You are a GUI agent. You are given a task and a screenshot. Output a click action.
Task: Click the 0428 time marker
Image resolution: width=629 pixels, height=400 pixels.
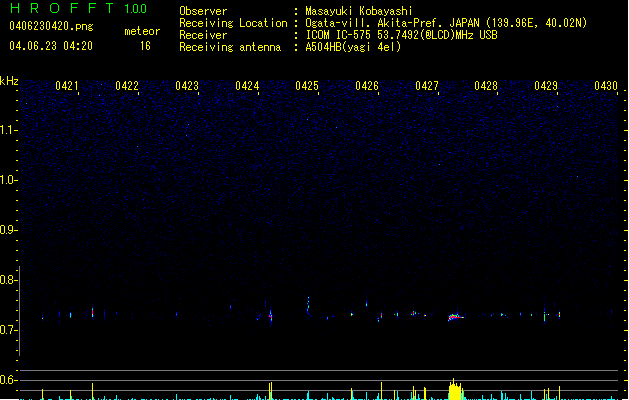pos(486,86)
